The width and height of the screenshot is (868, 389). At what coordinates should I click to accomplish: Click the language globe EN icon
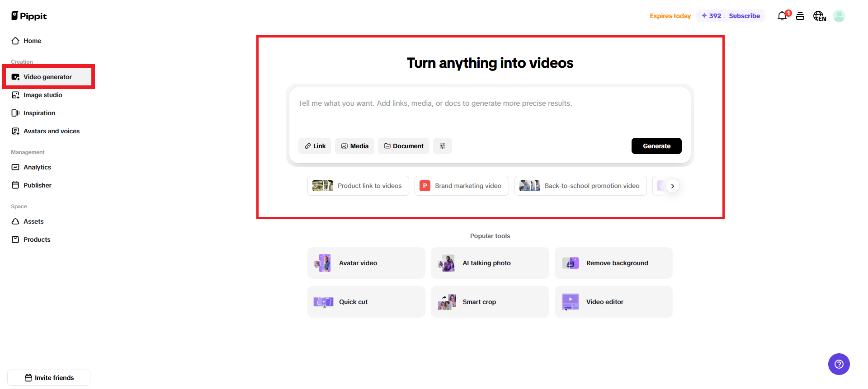point(819,16)
